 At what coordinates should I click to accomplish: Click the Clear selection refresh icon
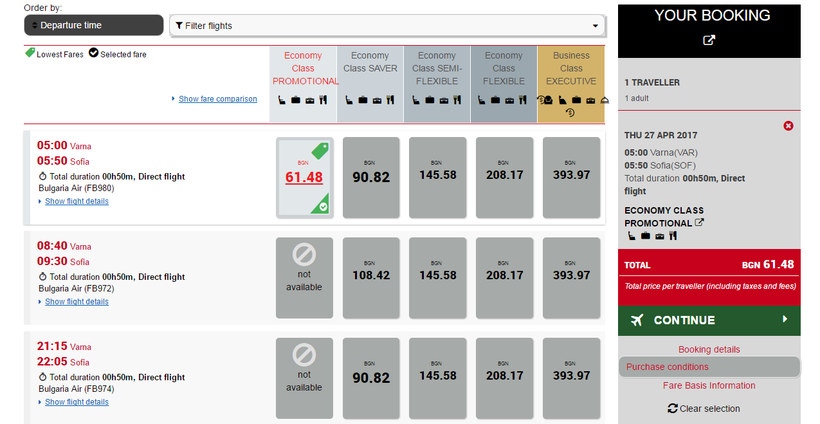click(672, 408)
